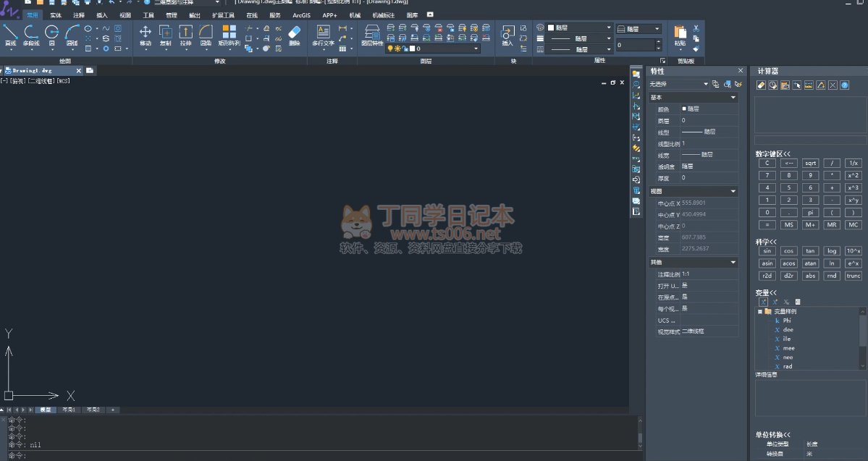Screen dimensions: 868x461
Task: Toggle the layer lightbulb on/off icon
Action: coord(389,49)
